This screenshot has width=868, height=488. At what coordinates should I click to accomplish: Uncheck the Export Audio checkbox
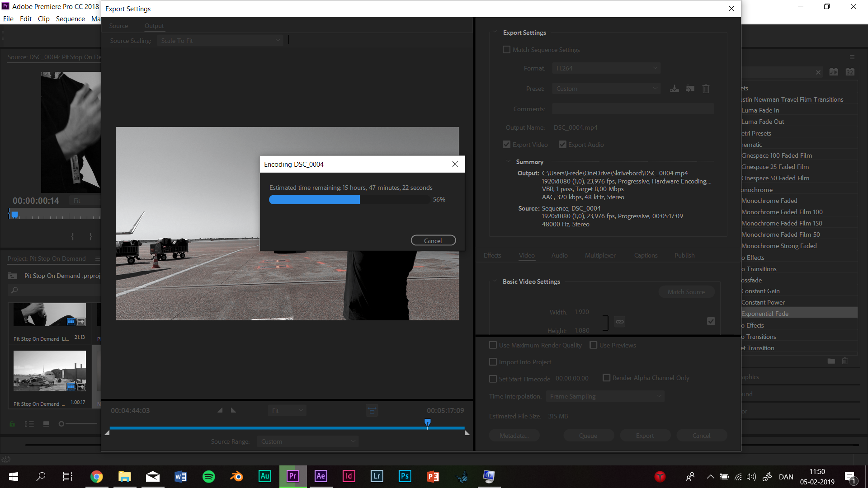click(x=562, y=144)
